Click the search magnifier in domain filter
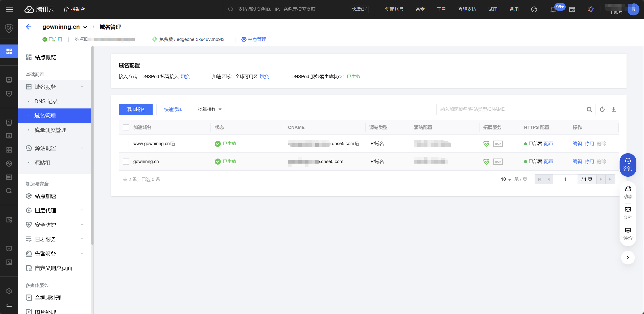 (x=589, y=109)
